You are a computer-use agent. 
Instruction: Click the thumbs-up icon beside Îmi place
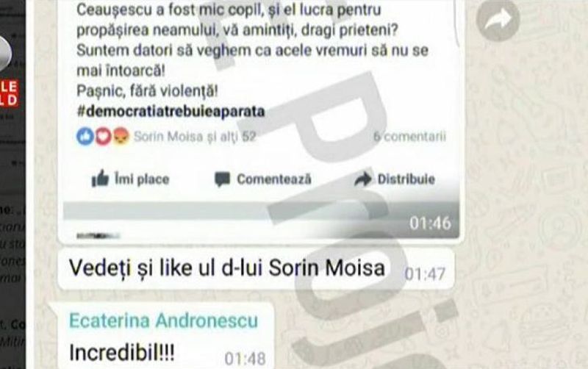pyautogui.click(x=100, y=179)
